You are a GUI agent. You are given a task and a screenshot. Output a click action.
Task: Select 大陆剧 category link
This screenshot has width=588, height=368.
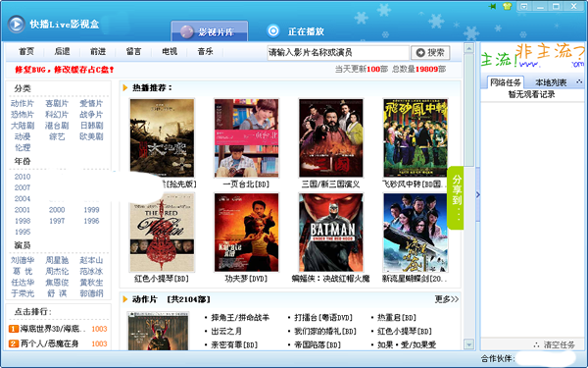tap(23, 126)
